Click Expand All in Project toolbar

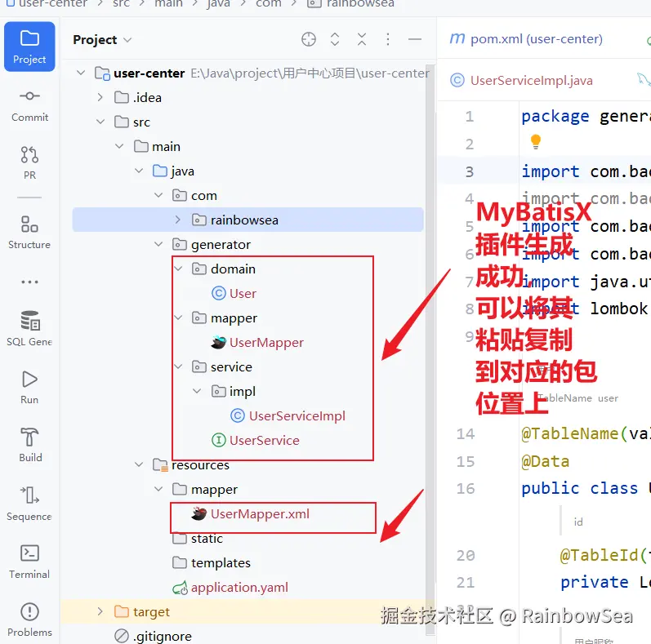click(x=335, y=39)
